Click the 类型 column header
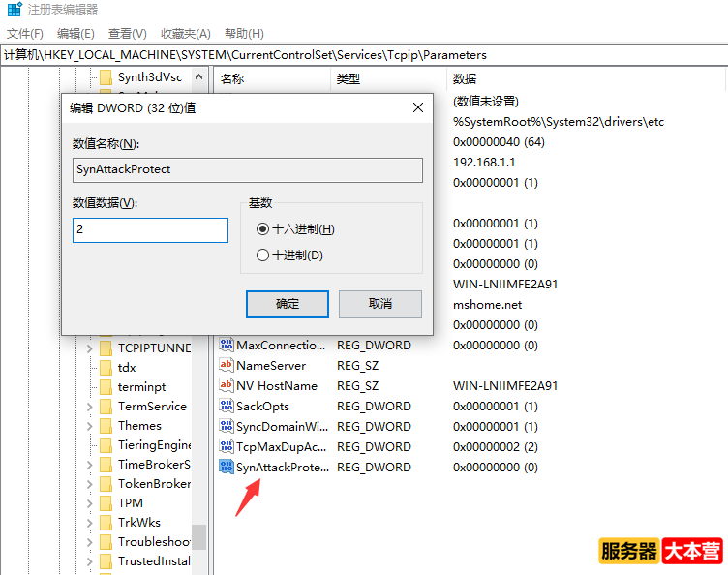728x575 pixels. point(388,79)
